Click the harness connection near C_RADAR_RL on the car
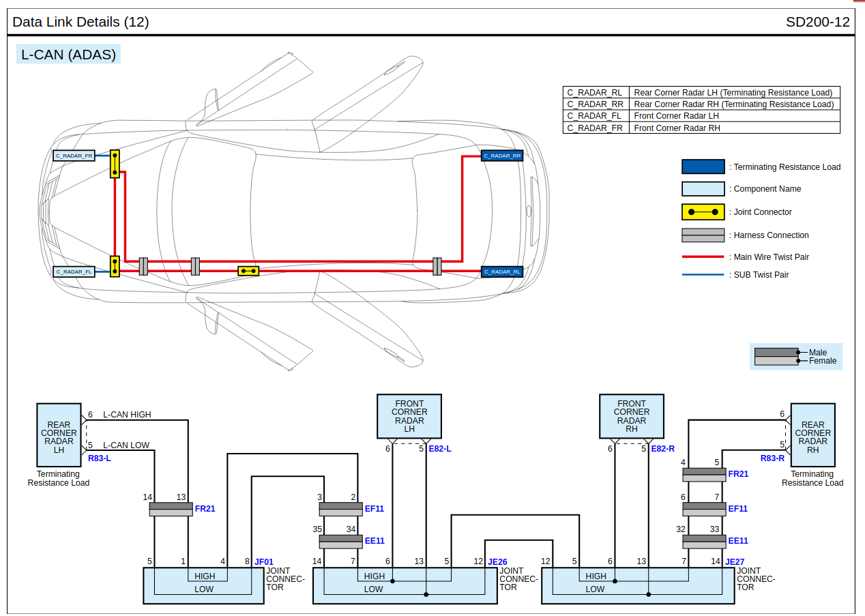Viewport: 865px width, 616px height. [437, 266]
